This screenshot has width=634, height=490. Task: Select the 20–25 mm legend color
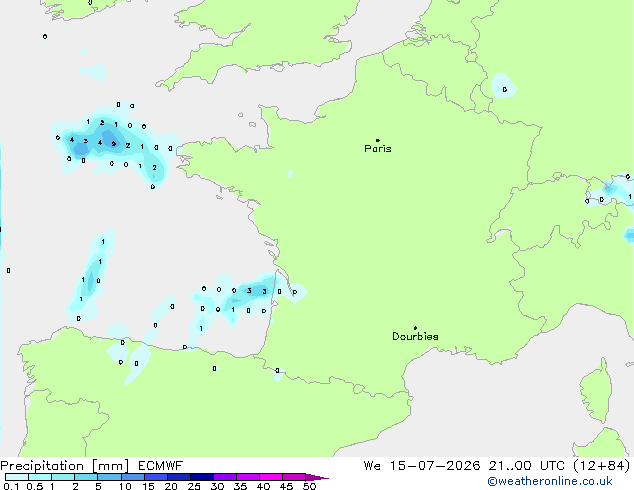coord(179,477)
